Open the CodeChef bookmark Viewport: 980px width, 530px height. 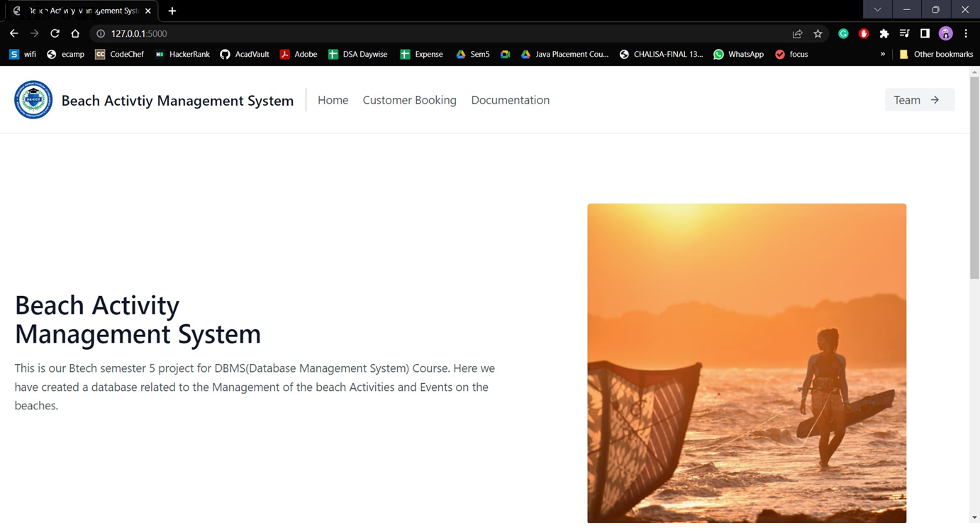click(x=119, y=54)
